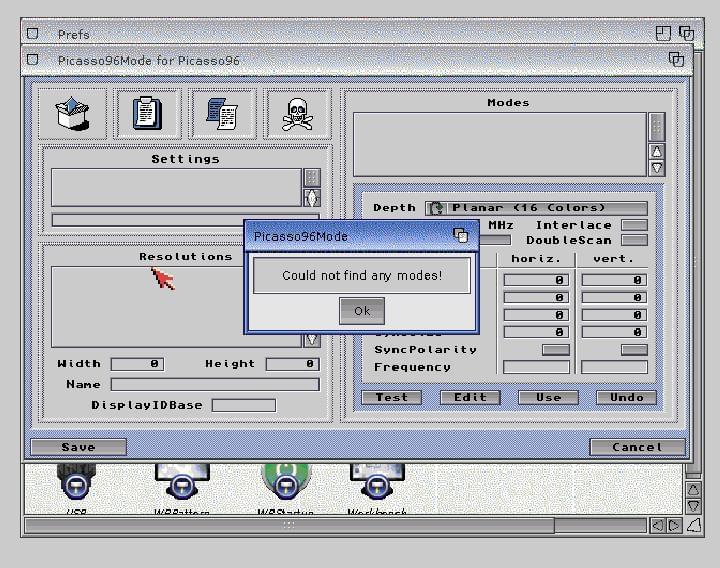Click the Prefs window horizontal scrollbar
The width and height of the screenshot is (720, 568).
click(x=290, y=525)
